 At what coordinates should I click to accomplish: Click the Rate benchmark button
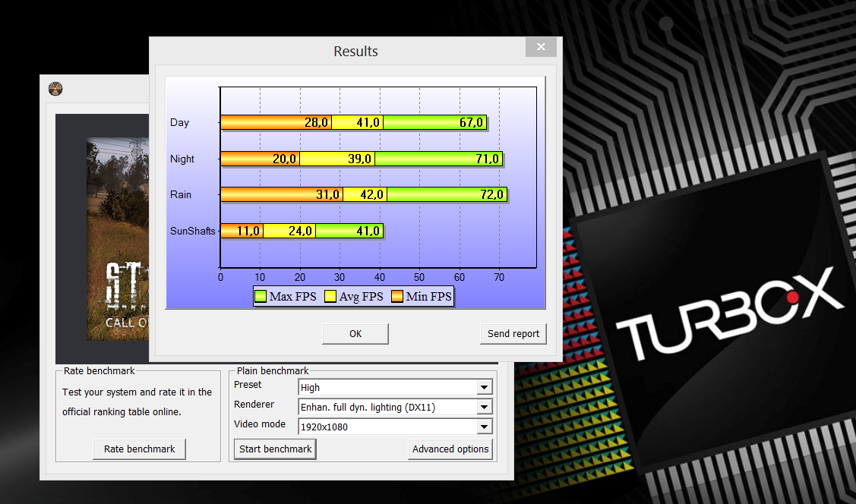[139, 449]
